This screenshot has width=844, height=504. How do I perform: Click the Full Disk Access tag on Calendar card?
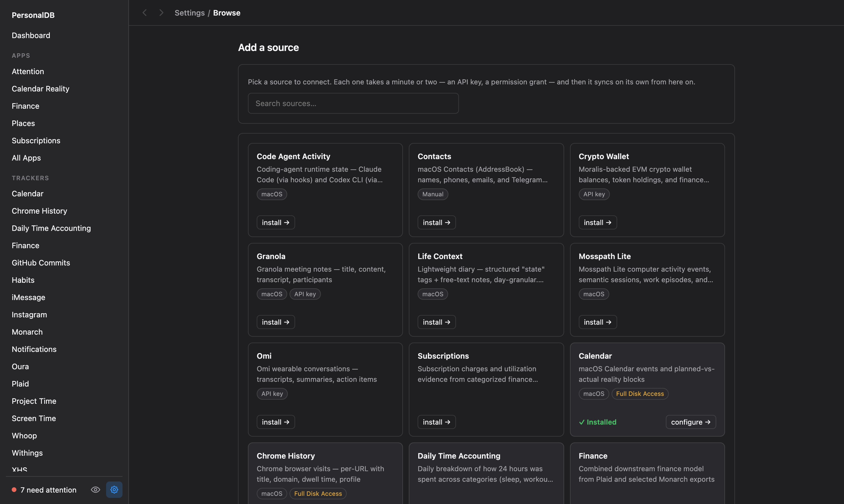click(640, 394)
